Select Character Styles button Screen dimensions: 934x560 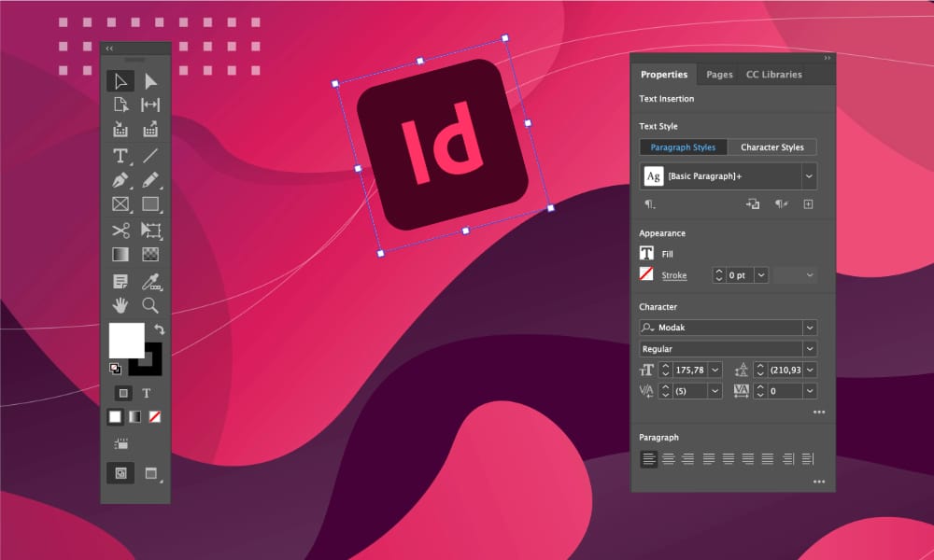click(x=772, y=147)
